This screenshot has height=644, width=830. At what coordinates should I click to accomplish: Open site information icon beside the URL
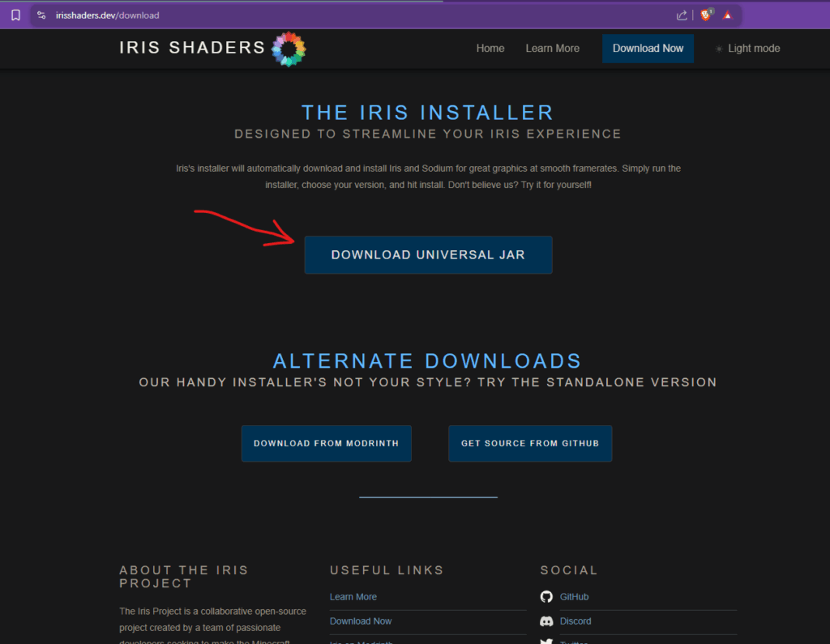coord(41,15)
